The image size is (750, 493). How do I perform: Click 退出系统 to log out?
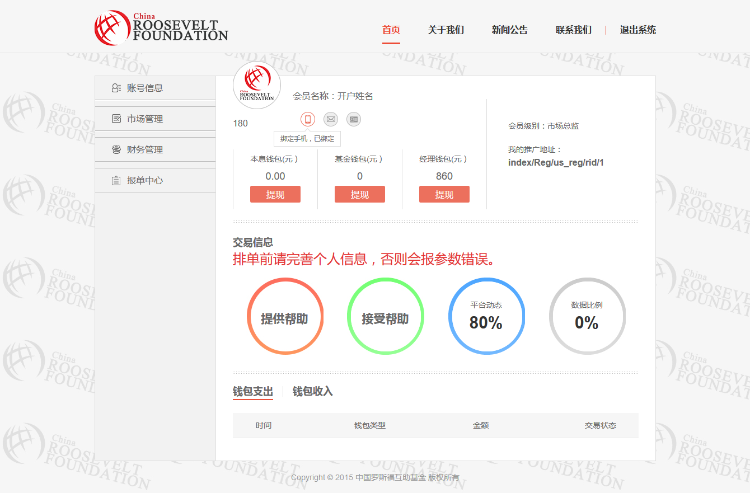click(x=638, y=30)
